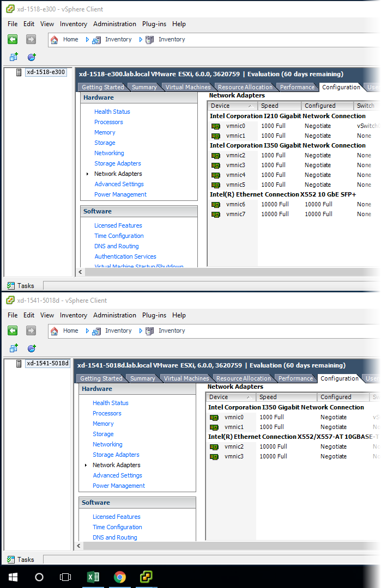Select xd-1541-5018d host in inventory tree
The height and width of the screenshot is (588, 381).
pyautogui.click(x=47, y=363)
